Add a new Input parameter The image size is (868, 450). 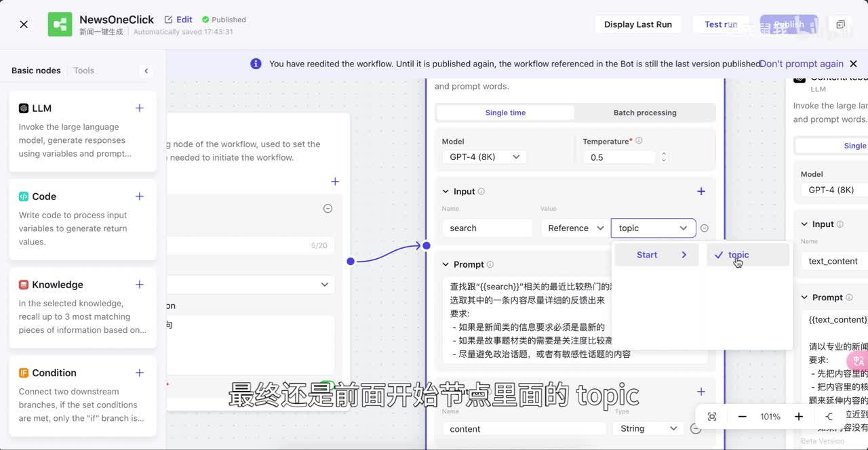click(x=701, y=192)
